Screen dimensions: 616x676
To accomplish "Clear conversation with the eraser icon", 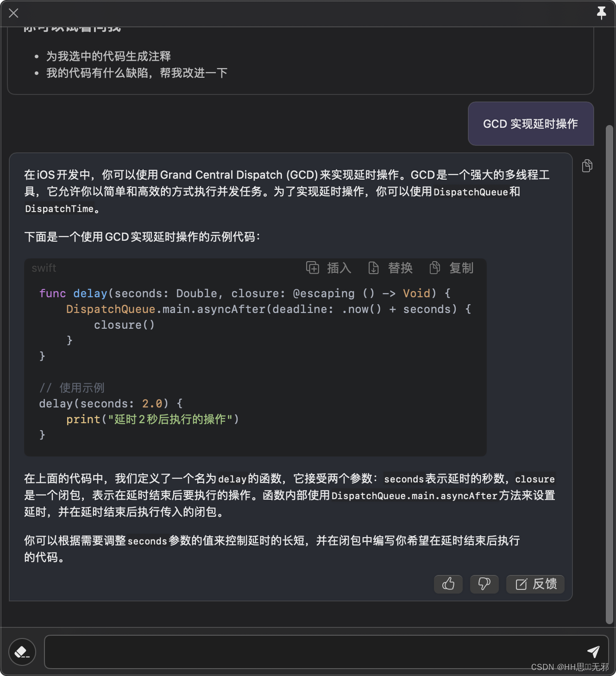I will (22, 652).
